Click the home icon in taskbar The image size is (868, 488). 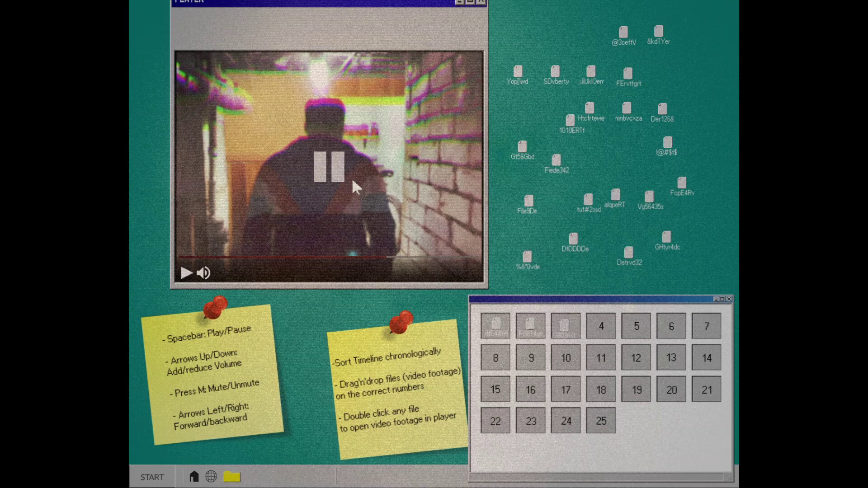(x=194, y=476)
